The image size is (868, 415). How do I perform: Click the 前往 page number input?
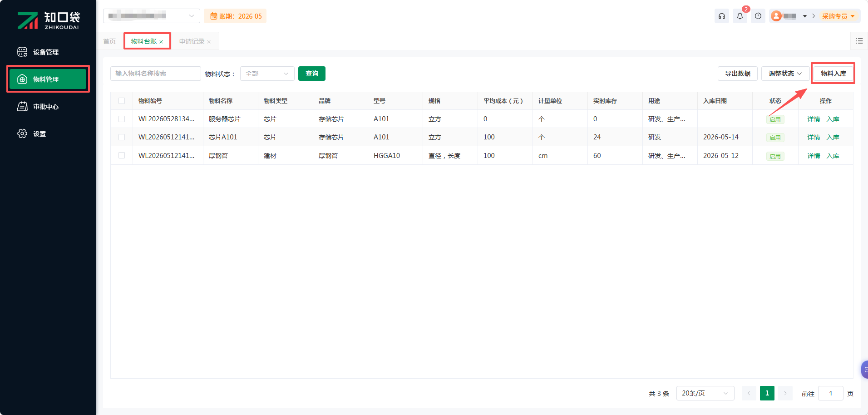tap(831, 393)
